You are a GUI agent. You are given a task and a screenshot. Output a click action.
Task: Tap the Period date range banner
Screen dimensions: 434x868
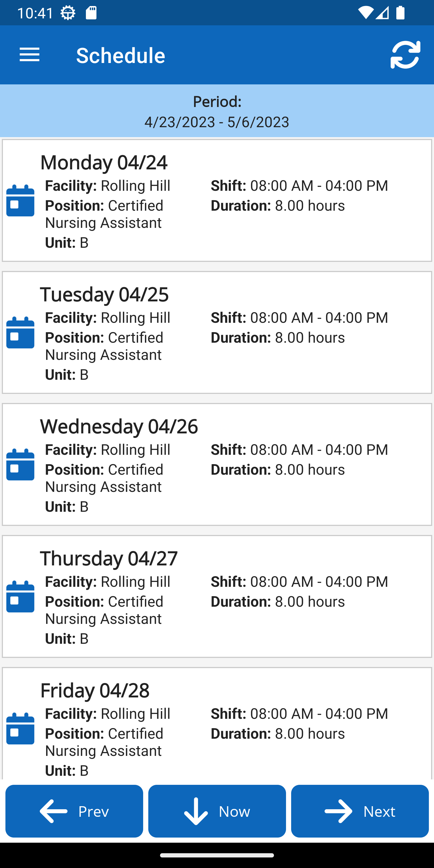pos(217,111)
